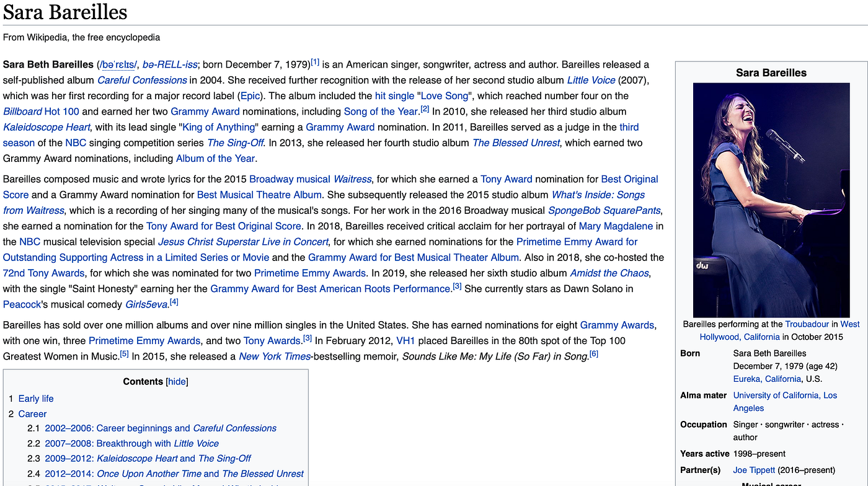Open the Best Musical Theatre Album link
Image resolution: width=868 pixels, height=486 pixels.
coord(259,195)
